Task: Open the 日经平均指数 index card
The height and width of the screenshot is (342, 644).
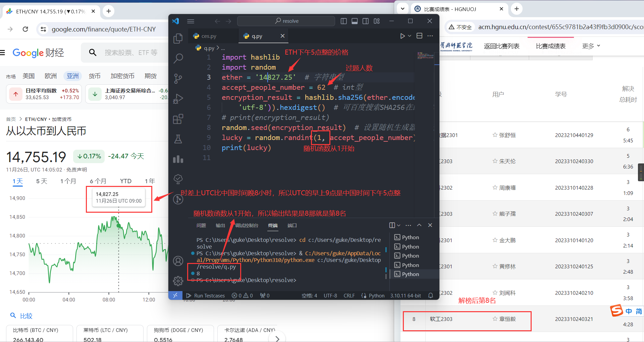Action: pos(44,94)
